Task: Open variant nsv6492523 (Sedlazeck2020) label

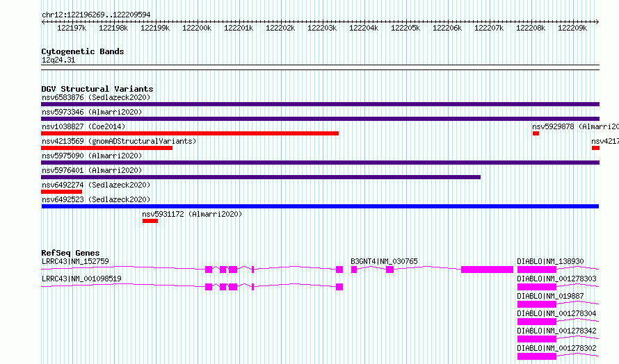Action: click(96, 199)
